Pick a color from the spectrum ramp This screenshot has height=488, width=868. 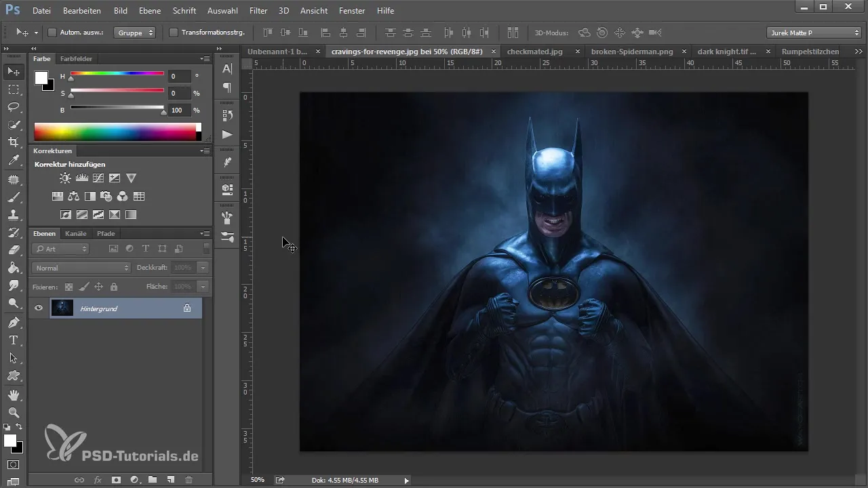[x=117, y=131]
